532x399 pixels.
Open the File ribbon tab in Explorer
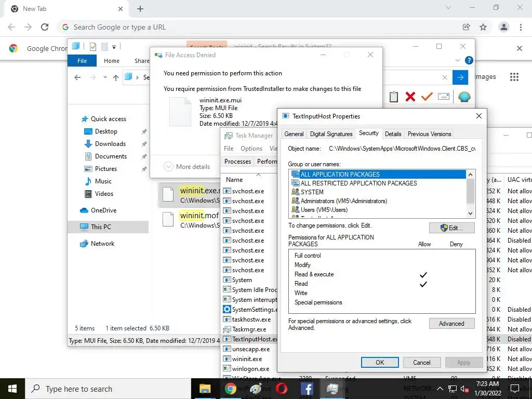point(82,61)
